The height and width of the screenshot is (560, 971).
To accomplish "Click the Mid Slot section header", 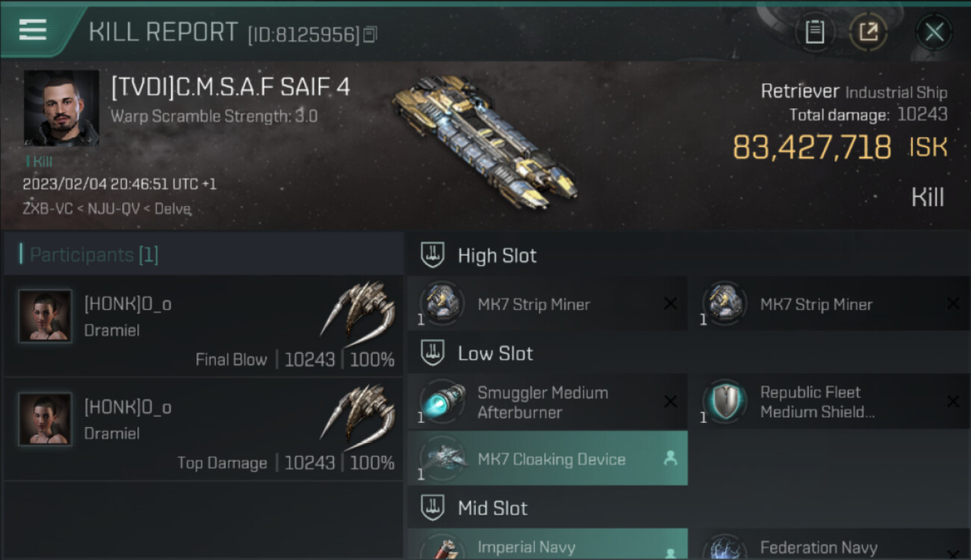I will click(492, 508).
